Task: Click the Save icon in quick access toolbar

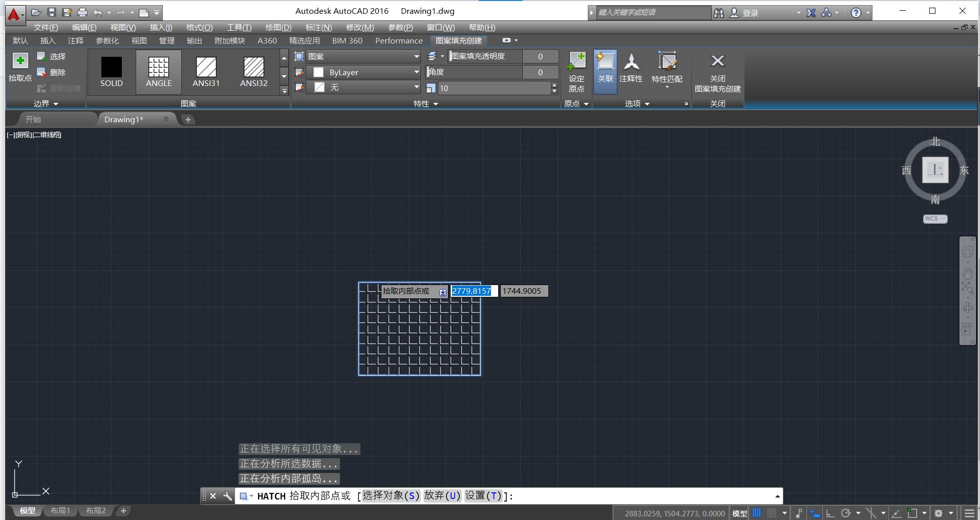Action: (x=52, y=12)
